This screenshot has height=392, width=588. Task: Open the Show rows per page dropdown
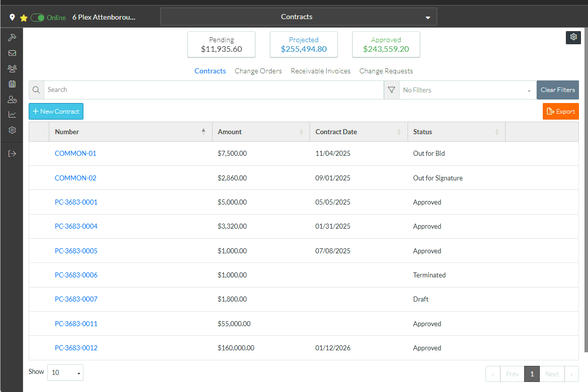[65, 373]
